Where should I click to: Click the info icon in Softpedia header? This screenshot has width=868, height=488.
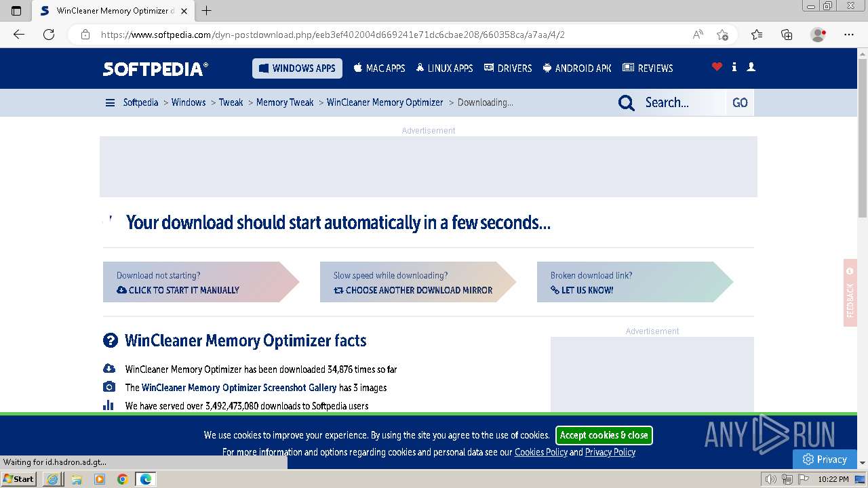734,66
